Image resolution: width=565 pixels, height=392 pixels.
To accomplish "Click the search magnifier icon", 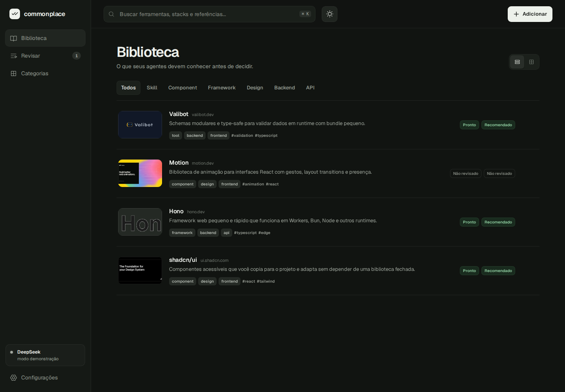I will pos(111,14).
